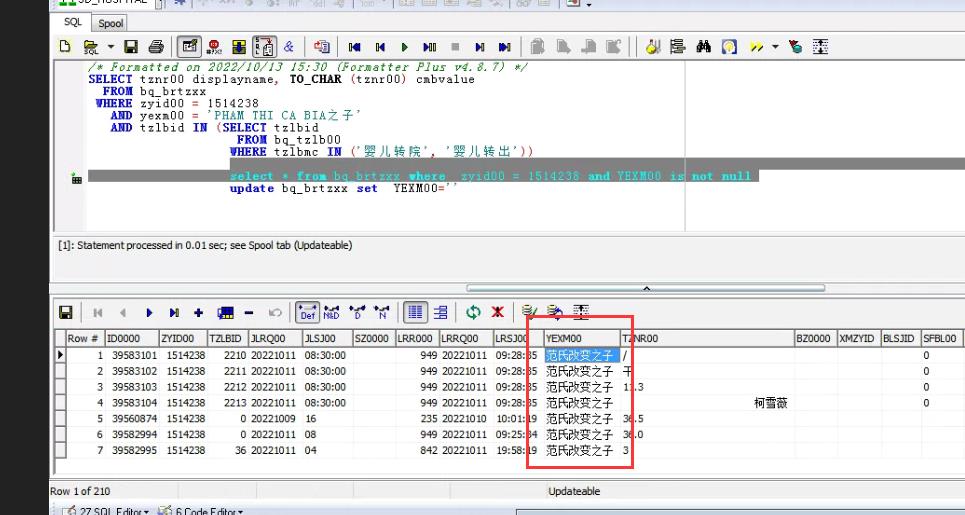965x515 pixels.
Task: Click the database commit icon with green check
Action: click(x=529, y=312)
